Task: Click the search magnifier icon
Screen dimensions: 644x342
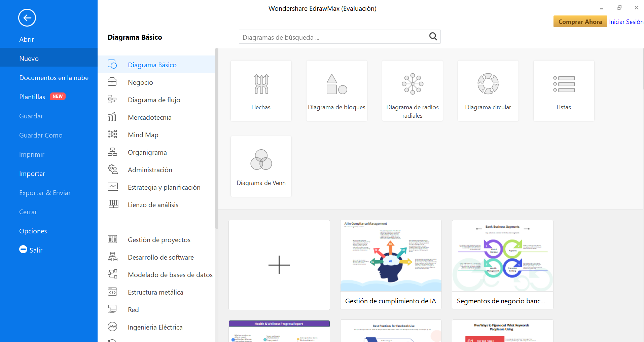Action: click(433, 36)
